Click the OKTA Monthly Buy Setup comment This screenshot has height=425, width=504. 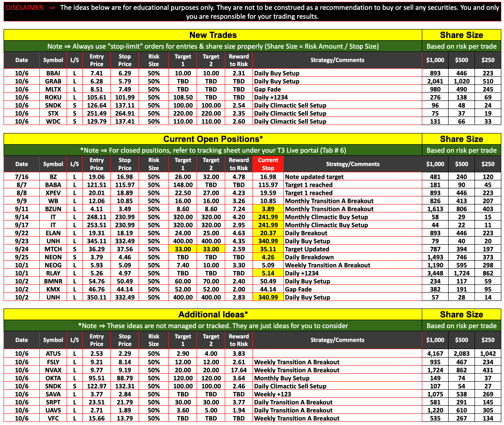281,378
